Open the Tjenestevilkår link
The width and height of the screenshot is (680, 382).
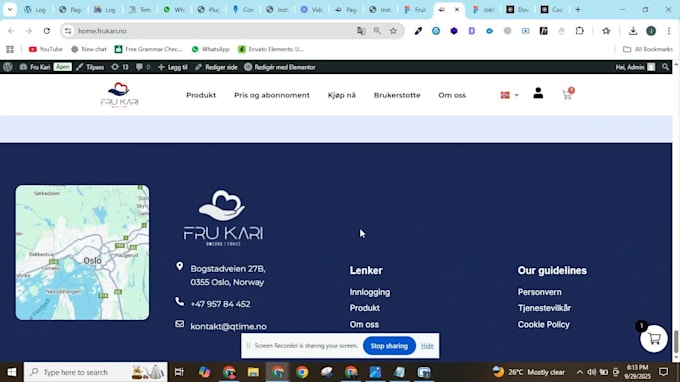tap(544, 308)
